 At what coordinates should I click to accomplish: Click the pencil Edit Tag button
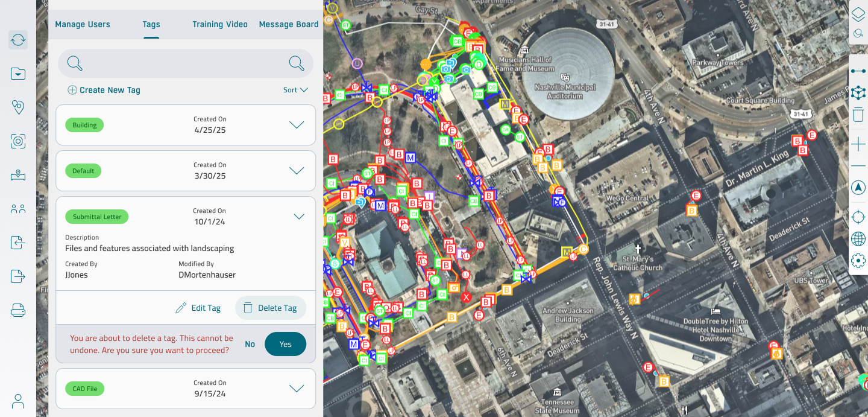click(198, 308)
